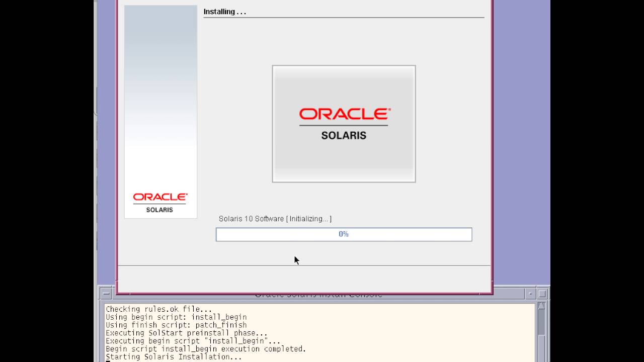Maximize the Oracle Solaris install console window
This screenshot has width=644, height=362.
coord(542,294)
